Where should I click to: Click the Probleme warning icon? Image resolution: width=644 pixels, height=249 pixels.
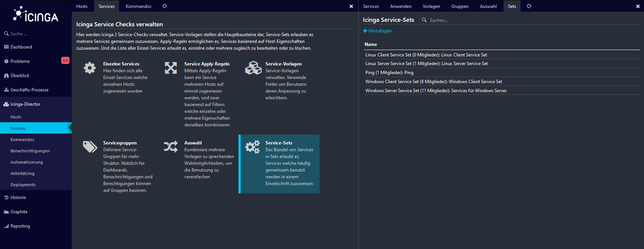point(6,61)
